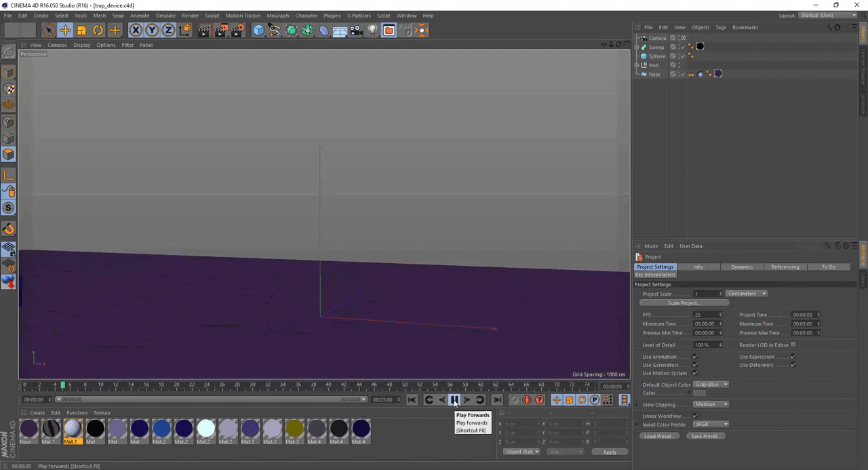Switch to the Dynamics tab
The width and height of the screenshot is (868, 470).
[742, 267]
